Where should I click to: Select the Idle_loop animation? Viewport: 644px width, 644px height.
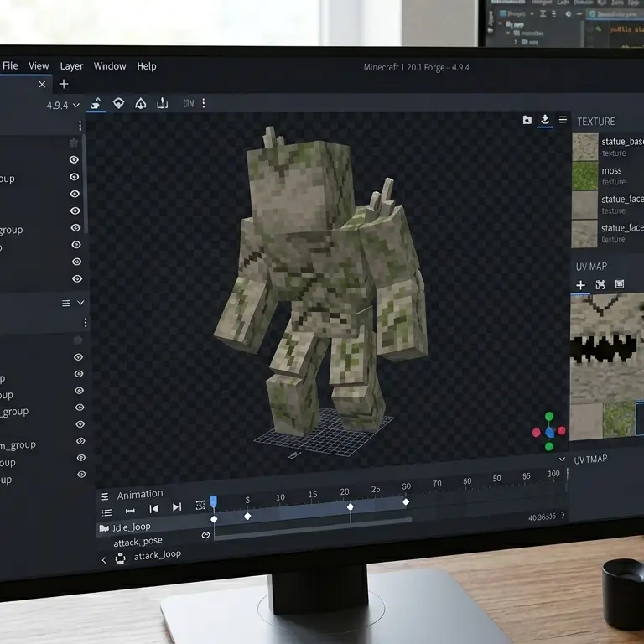pyautogui.click(x=132, y=527)
